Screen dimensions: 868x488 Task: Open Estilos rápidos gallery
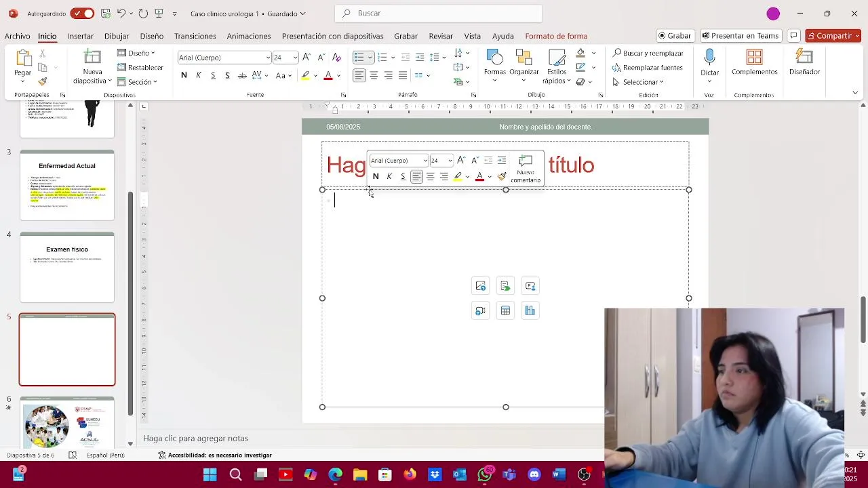point(557,66)
